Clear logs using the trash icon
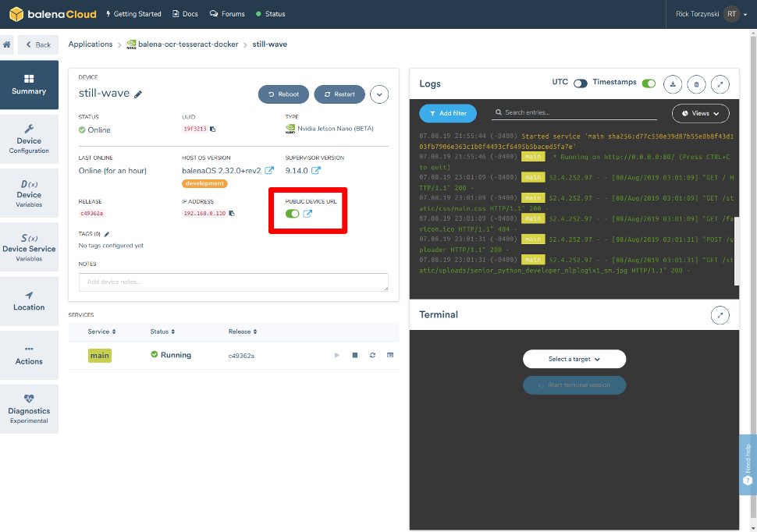Viewport: 757px width, 532px height. 697,84
